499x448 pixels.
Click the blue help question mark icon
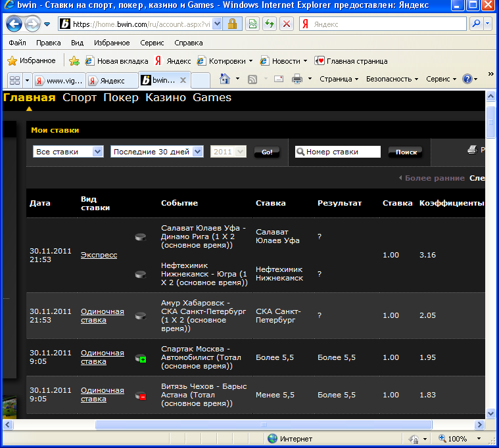pyautogui.click(x=467, y=79)
